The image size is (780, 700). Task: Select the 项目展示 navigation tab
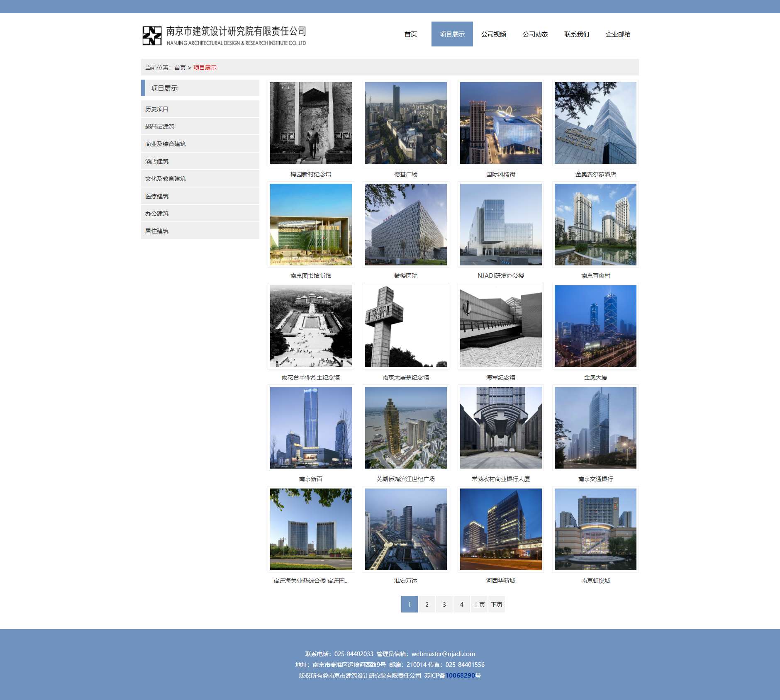point(452,34)
